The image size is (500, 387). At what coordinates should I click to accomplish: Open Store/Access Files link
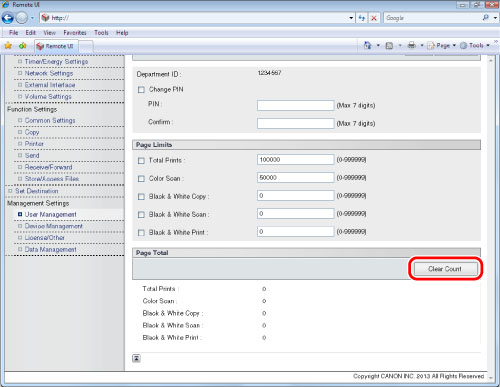52,179
